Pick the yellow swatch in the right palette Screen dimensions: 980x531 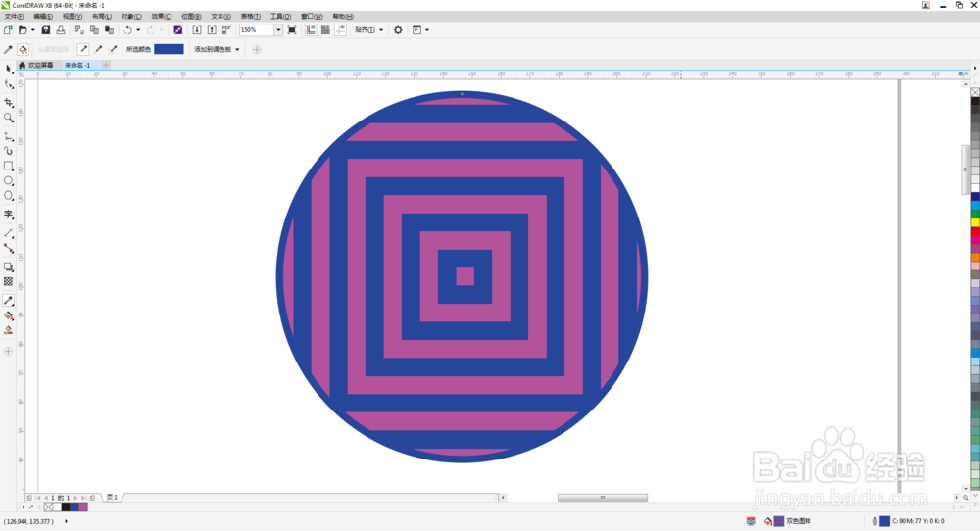tap(975, 223)
